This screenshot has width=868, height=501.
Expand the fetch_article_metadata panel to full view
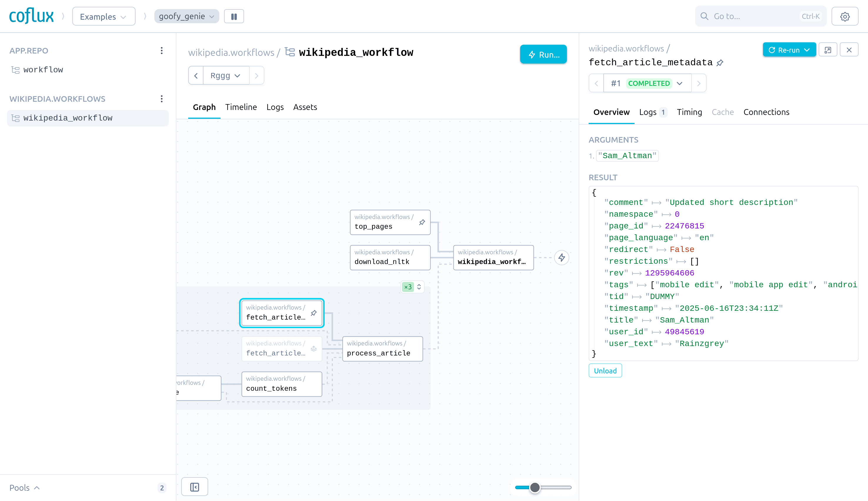click(828, 50)
